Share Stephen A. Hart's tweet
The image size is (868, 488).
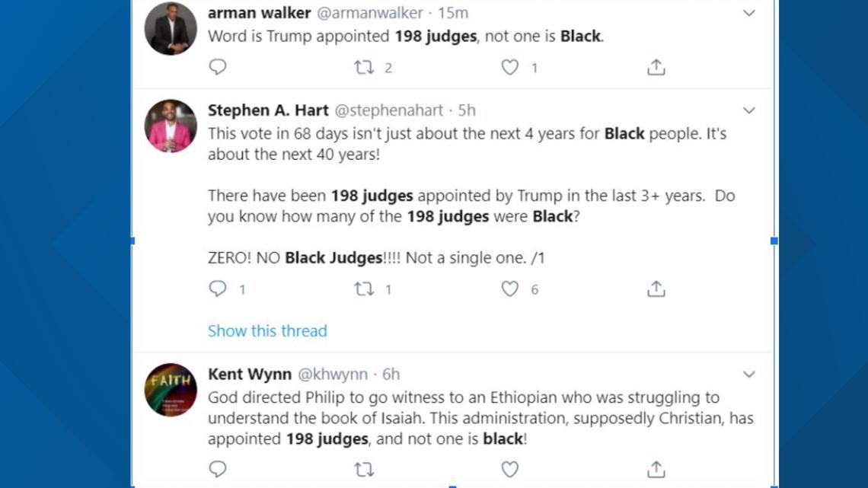(656, 289)
